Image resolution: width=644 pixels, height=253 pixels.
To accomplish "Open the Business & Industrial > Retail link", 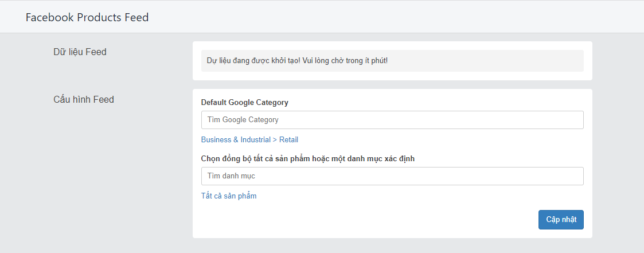I will pos(249,139).
